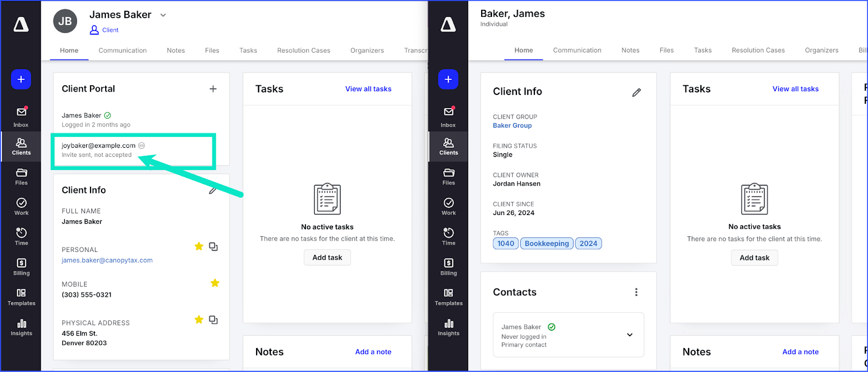Open the Organizers tab under Baker, James heading

pyautogui.click(x=821, y=51)
